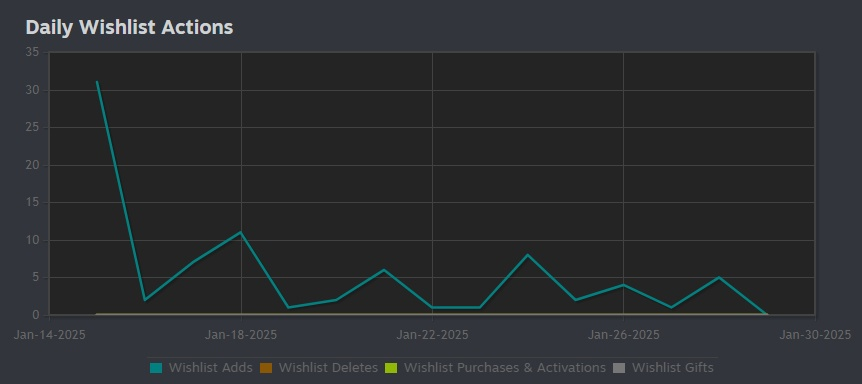862x384 pixels.
Task: Toggle the Wishlist Gifts series label
Action: pos(672,368)
